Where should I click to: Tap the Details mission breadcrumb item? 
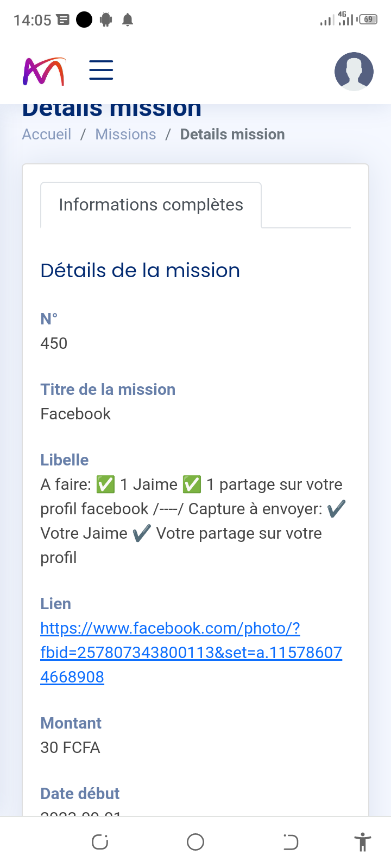click(232, 135)
